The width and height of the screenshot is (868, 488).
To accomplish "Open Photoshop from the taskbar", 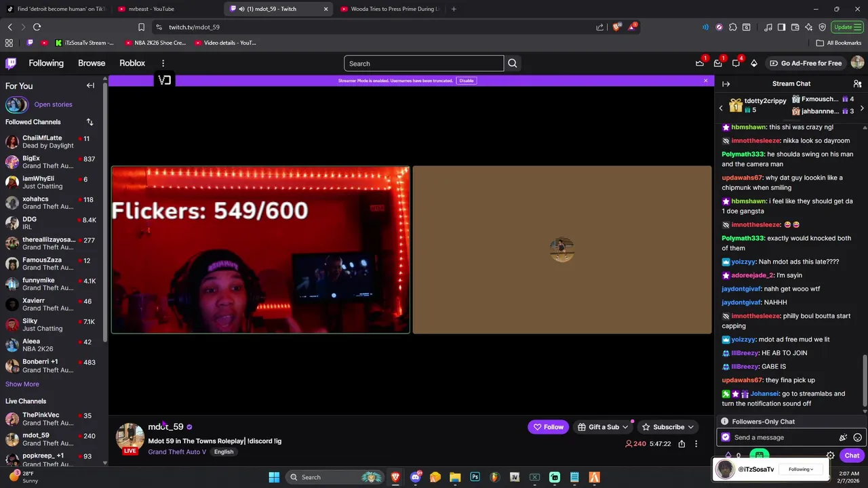I will (475, 477).
